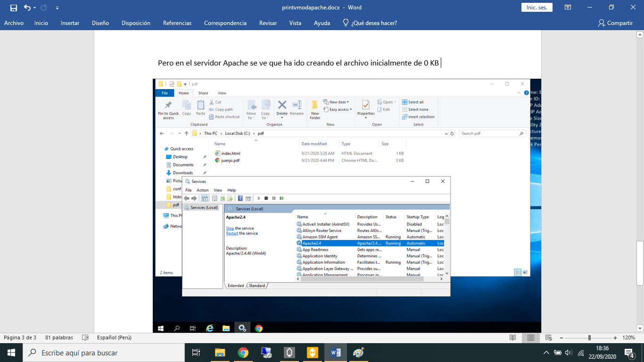Undo the last action with the Undo arrow
This screenshot has height=362, width=644.
[x=27, y=8]
